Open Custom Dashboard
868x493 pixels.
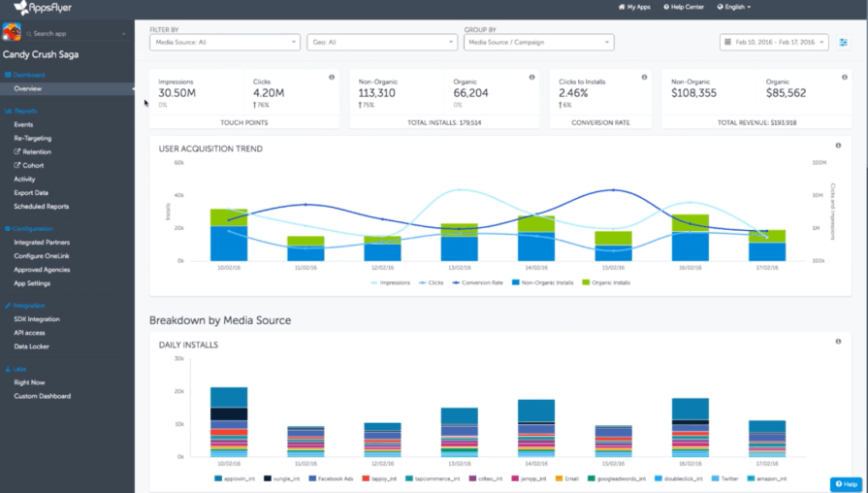(42, 397)
